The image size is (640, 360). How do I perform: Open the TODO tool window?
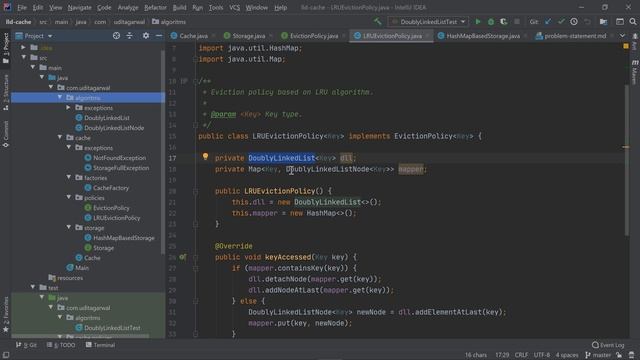click(61, 345)
